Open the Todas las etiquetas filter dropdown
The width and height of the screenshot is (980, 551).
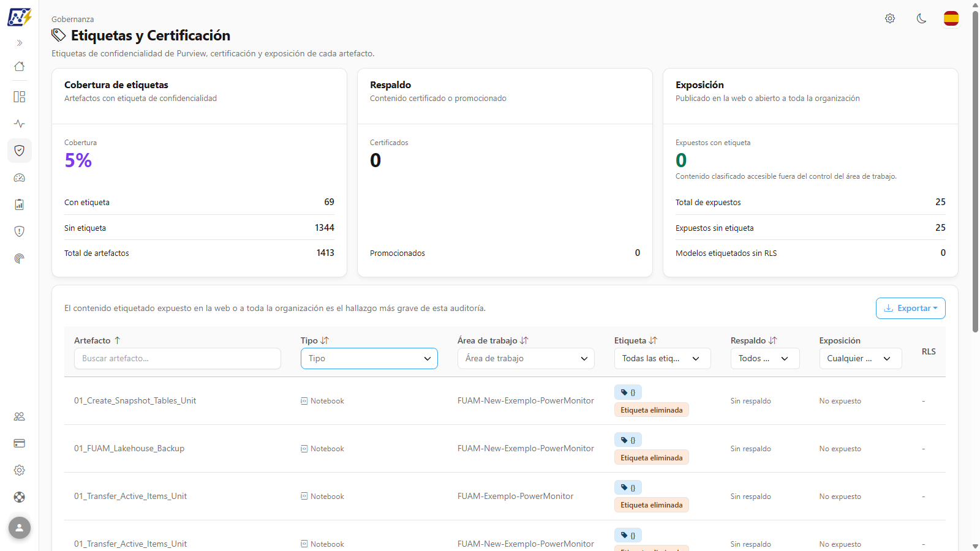click(x=663, y=359)
